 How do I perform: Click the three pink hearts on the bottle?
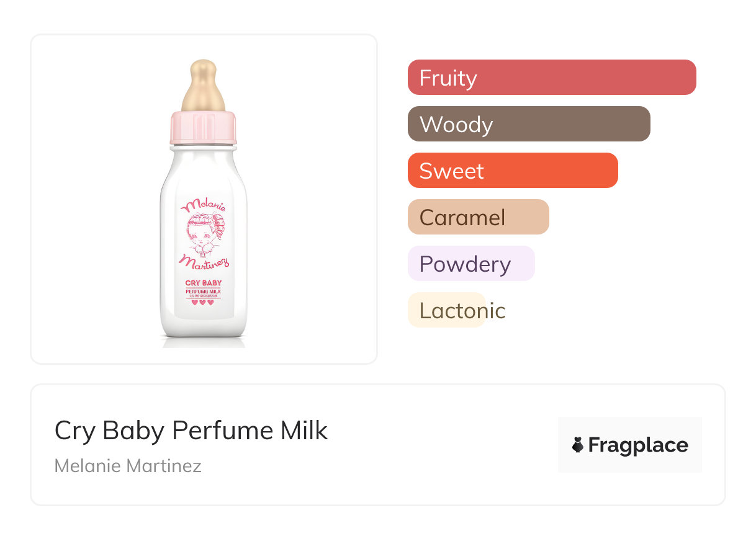tap(203, 303)
